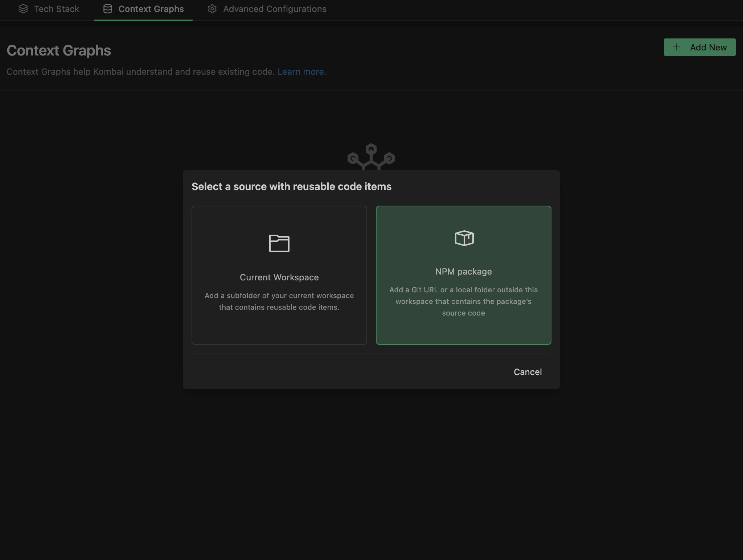Click the Context Graphs page heading
743x560 pixels.
tap(59, 50)
